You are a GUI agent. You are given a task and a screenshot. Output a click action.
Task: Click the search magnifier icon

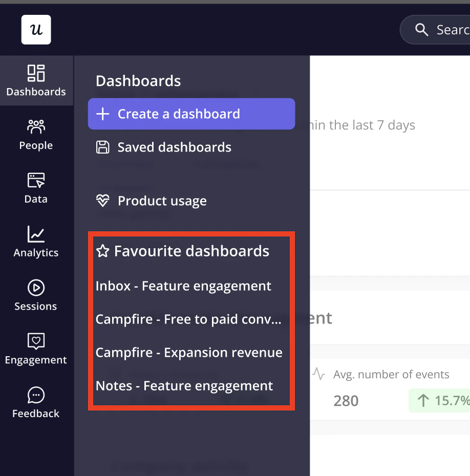421,30
